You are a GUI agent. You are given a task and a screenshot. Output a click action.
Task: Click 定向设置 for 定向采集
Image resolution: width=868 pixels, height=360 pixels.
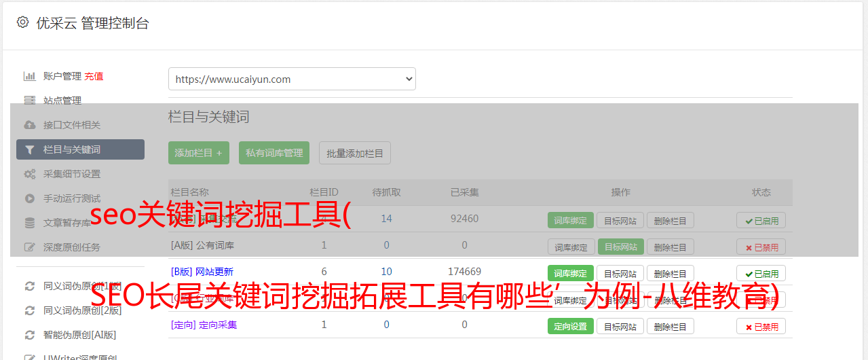(x=571, y=326)
